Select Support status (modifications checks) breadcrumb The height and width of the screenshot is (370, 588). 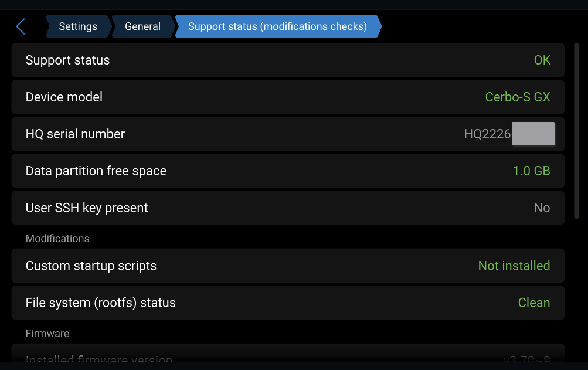(x=277, y=26)
